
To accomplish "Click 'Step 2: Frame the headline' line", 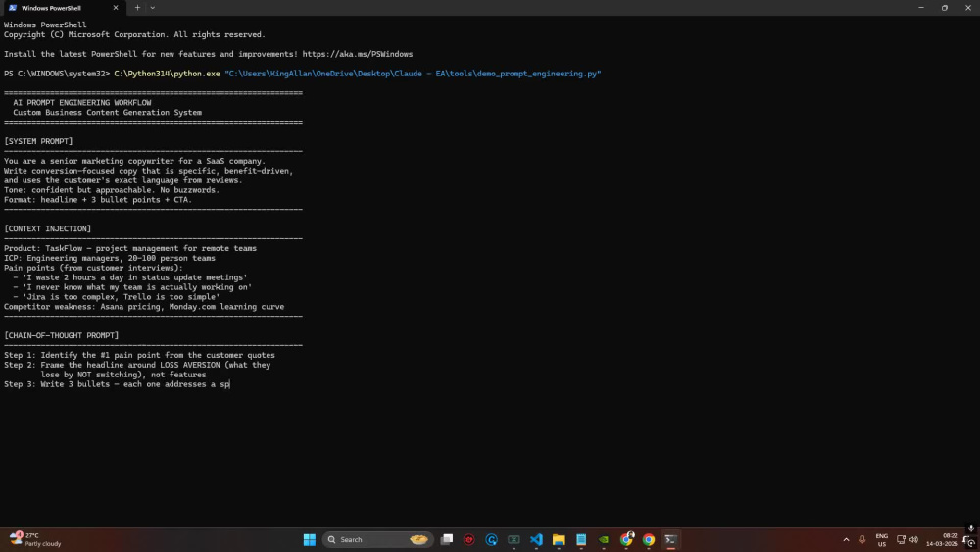I will (137, 365).
